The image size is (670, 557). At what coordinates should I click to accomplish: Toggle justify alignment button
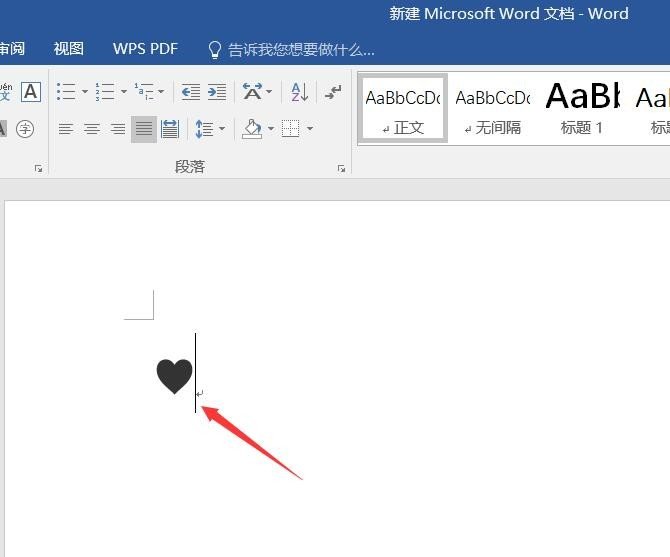tap(144, 129)
